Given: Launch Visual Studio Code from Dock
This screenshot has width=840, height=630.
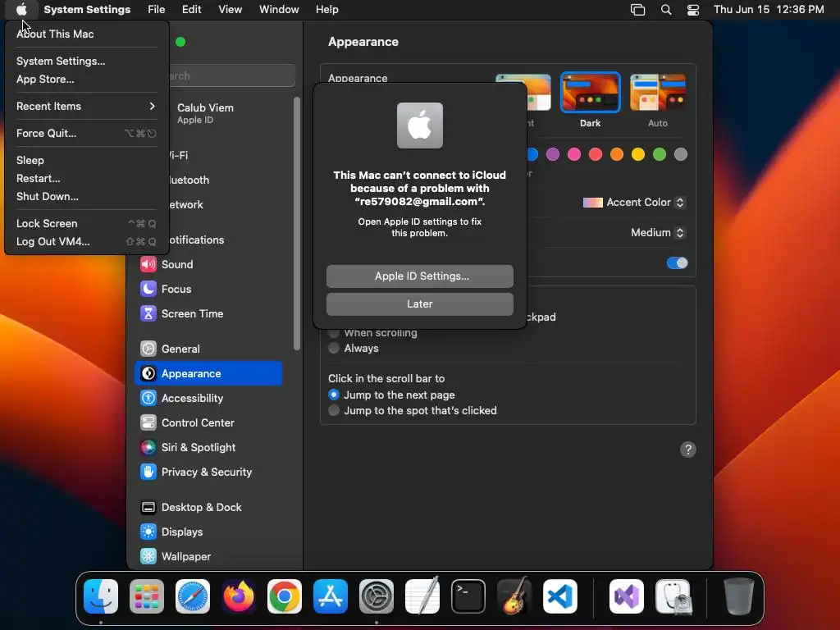Looking at the screenshot, I should click(559, 596).
